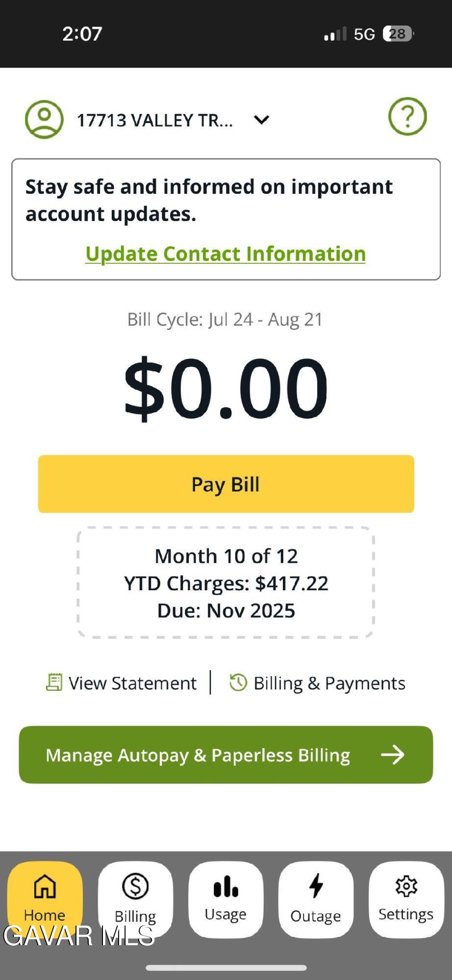Tap the lightning bolt Outage icon
Image resolution: width=452 pixels, height=980 pixels.
(316, 886)
